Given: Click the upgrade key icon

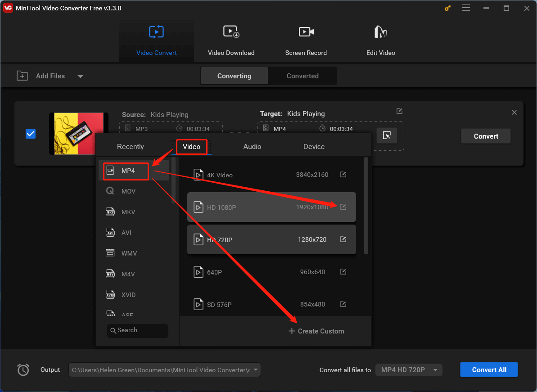Looking at the screenshot, I should pyautogui.click(x=447, y=8).
